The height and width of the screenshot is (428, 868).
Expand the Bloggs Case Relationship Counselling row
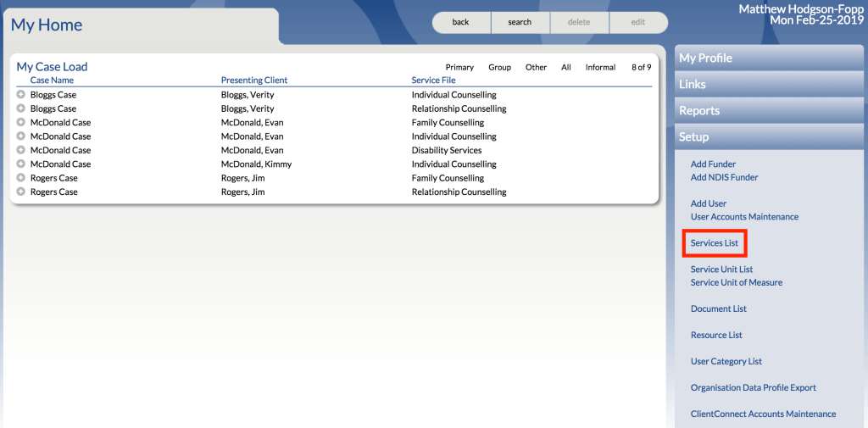click(21, 108)
